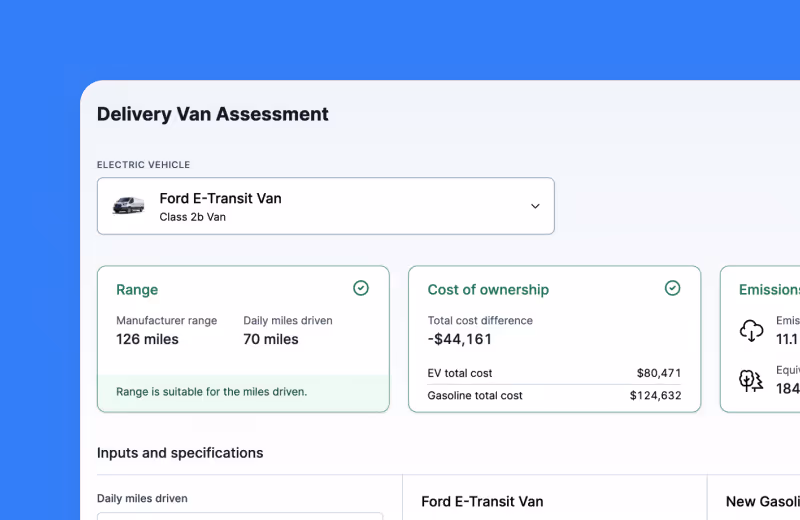Click the 126 miles manufacturer range value

[147, 339]
